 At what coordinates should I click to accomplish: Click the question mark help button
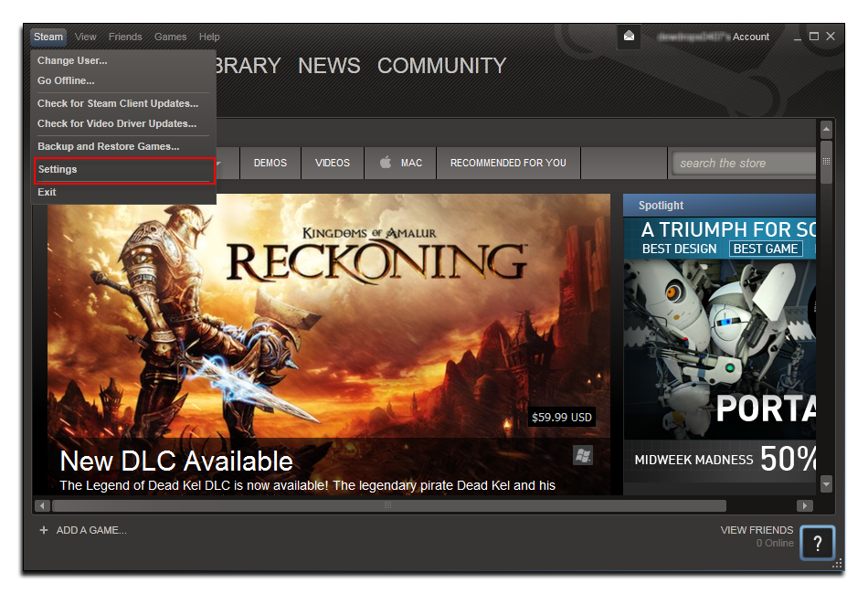point(818,543)
